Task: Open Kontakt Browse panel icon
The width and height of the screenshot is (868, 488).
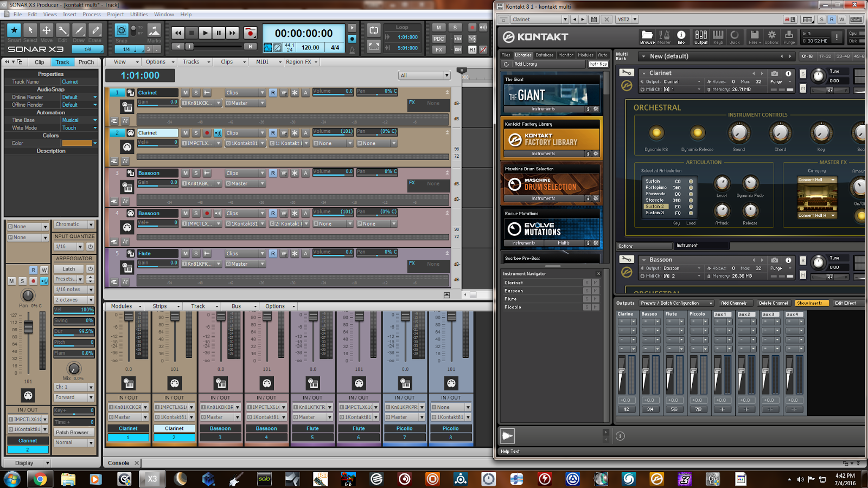Action: click(x=647, y=37)
